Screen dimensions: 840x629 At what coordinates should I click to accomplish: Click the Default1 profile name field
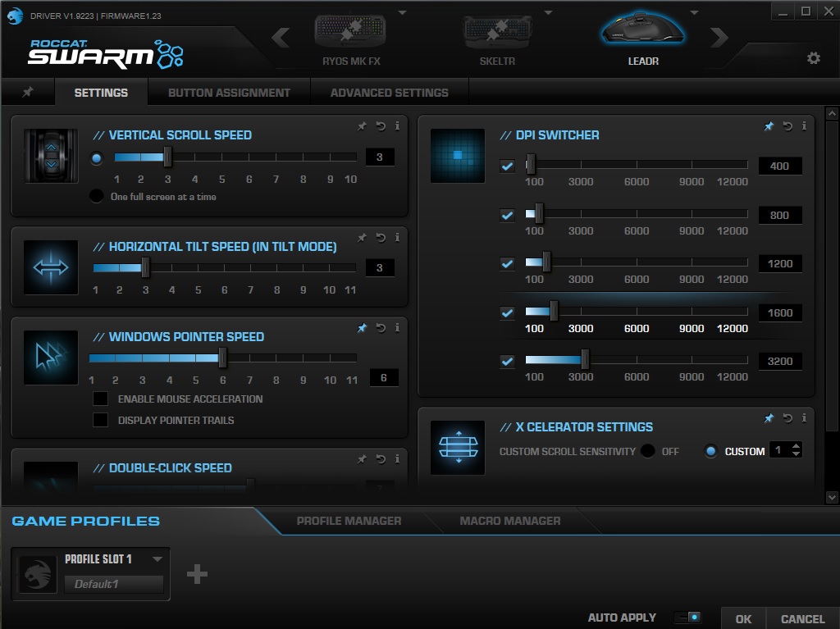113,584
